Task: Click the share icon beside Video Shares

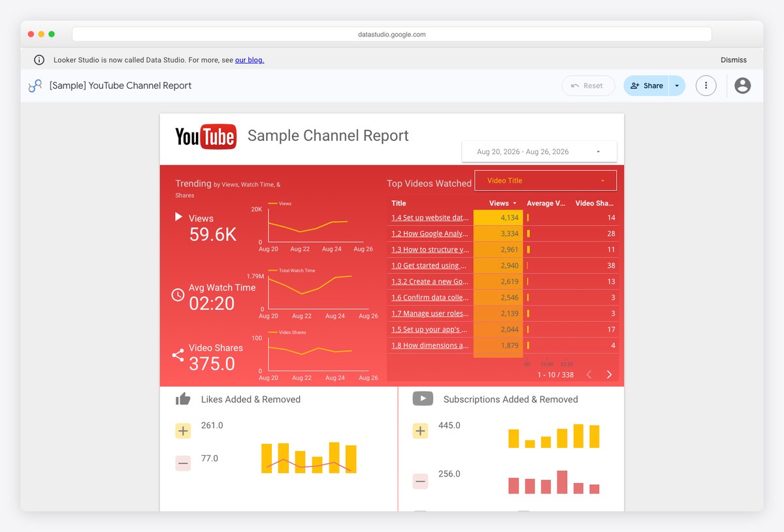Action: 178,355
